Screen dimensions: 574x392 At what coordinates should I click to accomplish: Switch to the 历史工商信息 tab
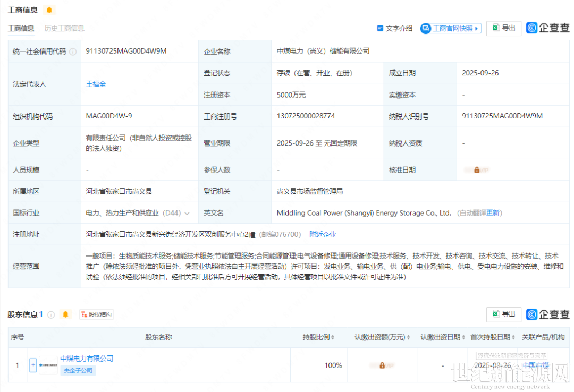(64, 28)
